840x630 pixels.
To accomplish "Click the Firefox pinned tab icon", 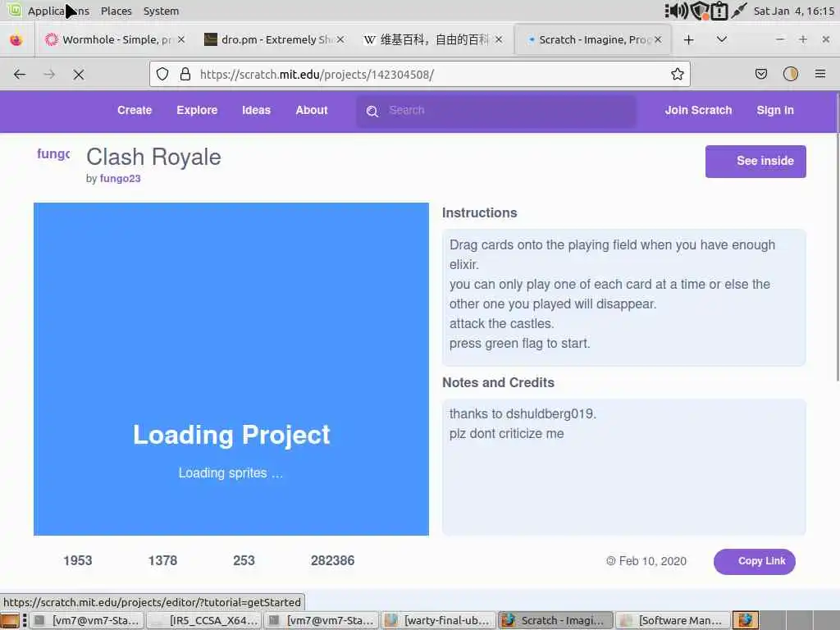I will coord(16,39).
